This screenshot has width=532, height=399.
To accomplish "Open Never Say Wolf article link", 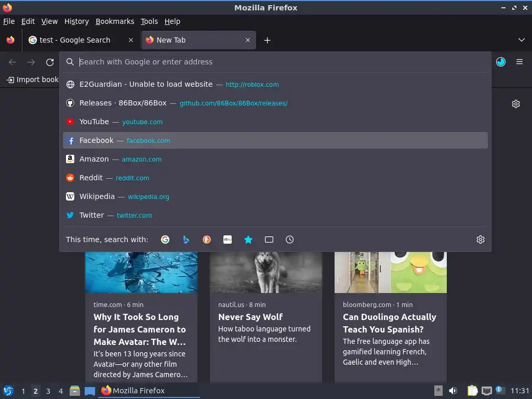I will 250,317.
